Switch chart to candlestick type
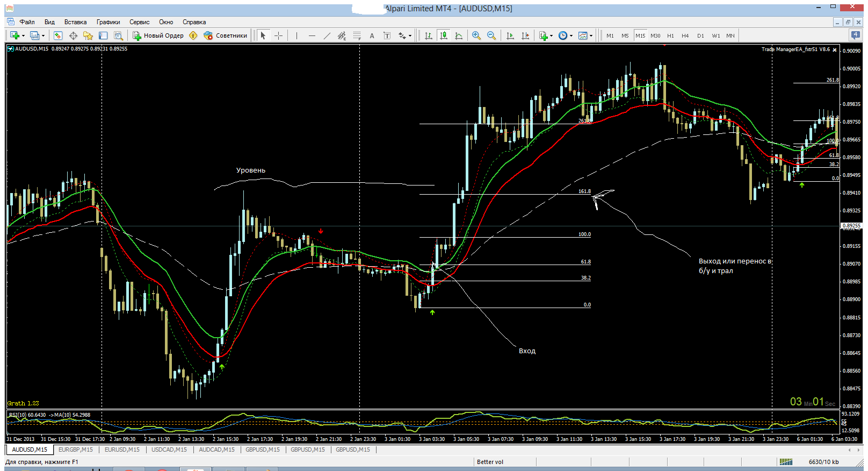Image resolution: width=868 pixels, height=471 pixels. click(444, 35)
